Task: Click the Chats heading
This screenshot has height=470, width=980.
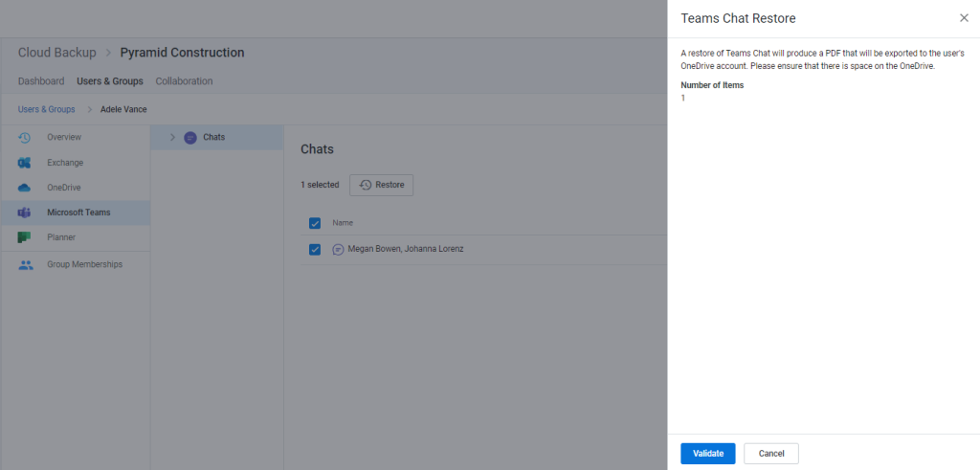Action: click(x=318, y=149)
